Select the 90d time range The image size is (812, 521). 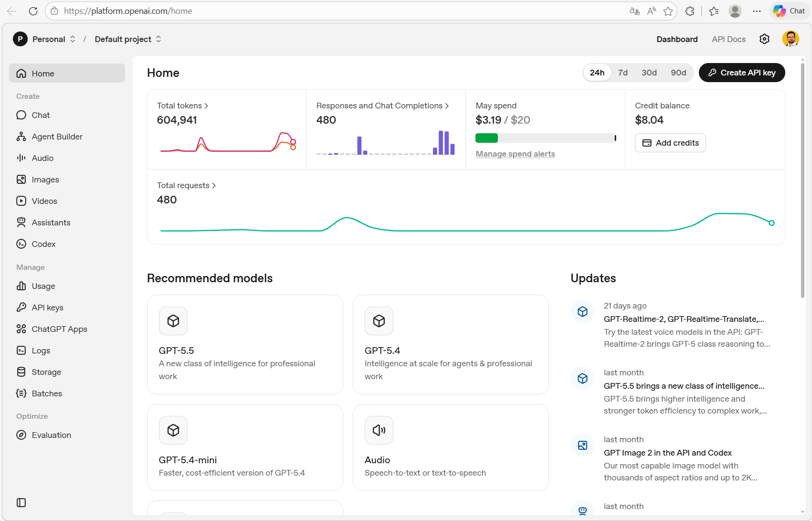[x=678, y=73]
